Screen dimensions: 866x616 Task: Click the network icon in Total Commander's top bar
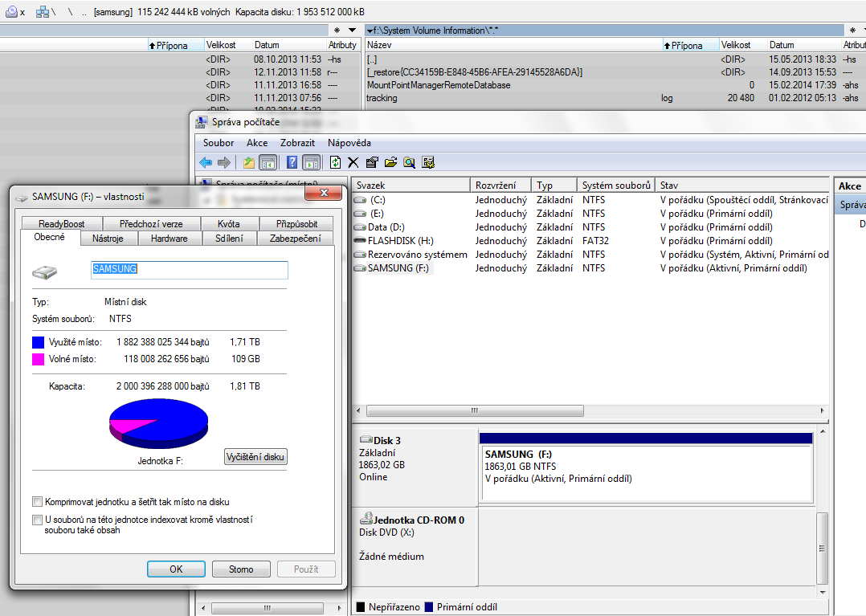[43, 11]
